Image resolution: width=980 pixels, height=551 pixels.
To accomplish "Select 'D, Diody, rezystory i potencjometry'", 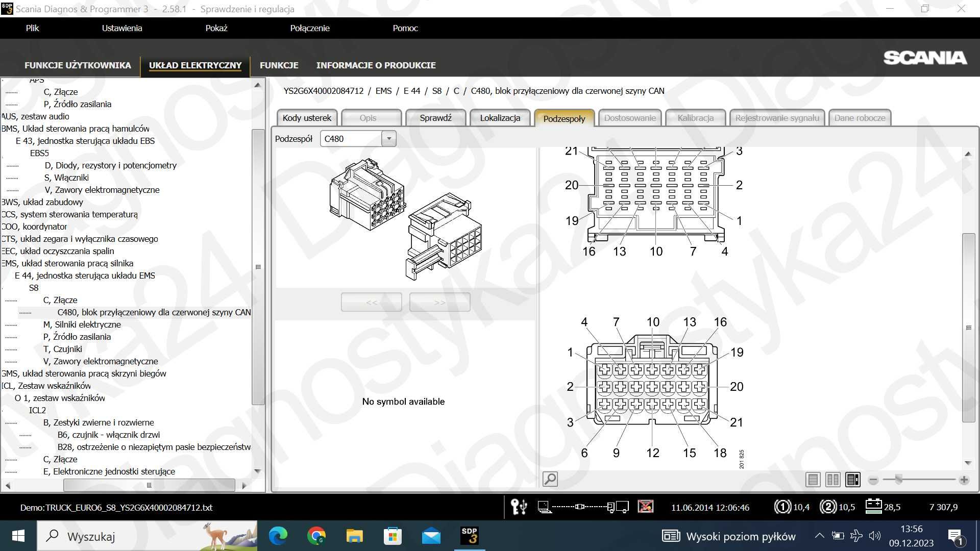I will coord(111,165).
